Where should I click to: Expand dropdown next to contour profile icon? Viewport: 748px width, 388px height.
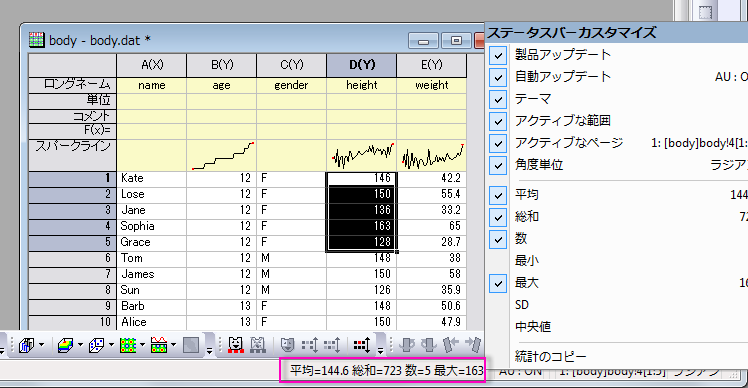pyautogui.click(x=173, y=345)
